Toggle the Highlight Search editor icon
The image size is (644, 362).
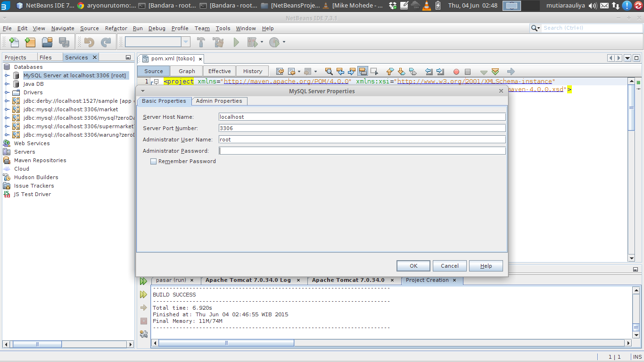[363, 71]
